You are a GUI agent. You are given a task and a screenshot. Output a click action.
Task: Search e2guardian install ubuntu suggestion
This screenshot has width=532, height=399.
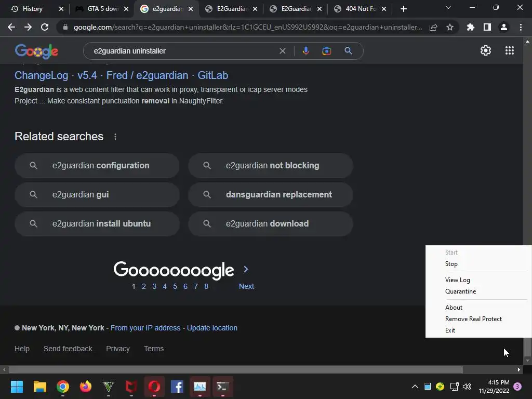[97, 224]
